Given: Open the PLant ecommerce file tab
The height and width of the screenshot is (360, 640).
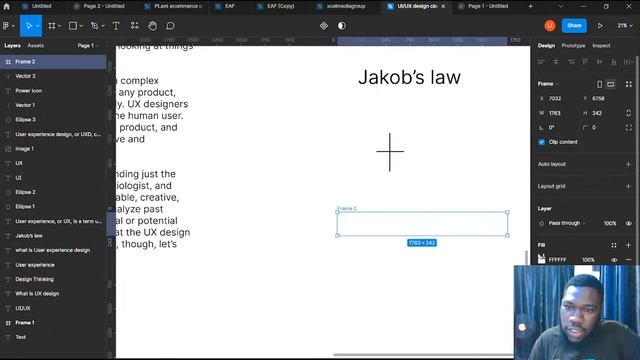Looking at the screenshot, I should coord(173,6).
